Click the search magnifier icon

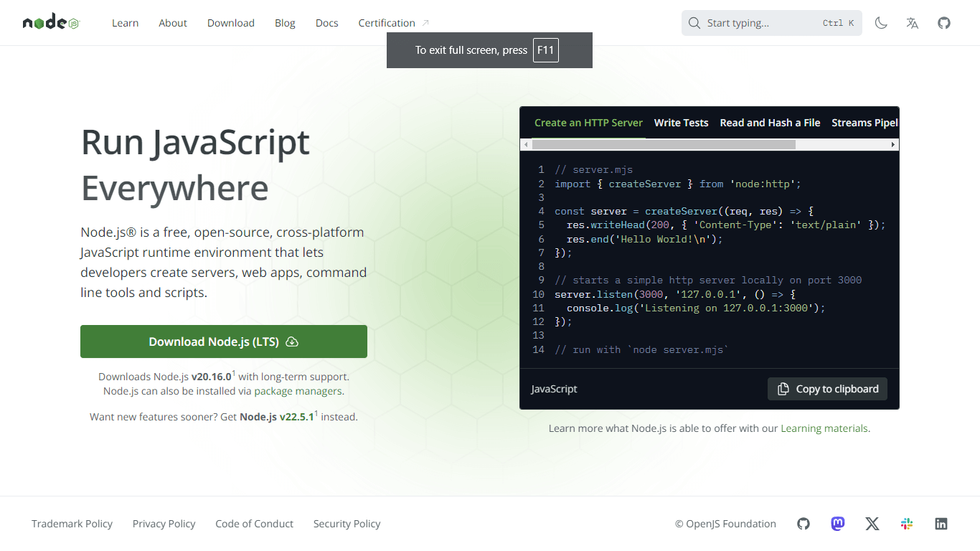coord(694,23)
